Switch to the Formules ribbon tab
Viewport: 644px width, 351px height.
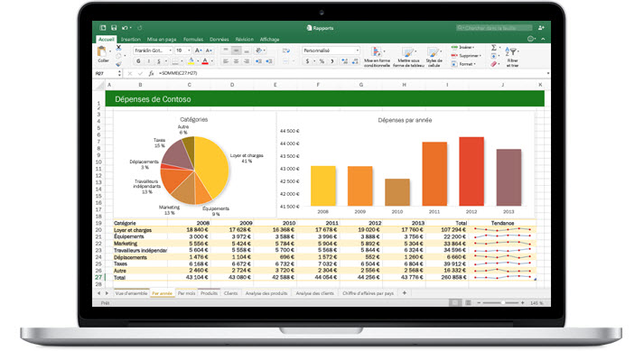pos(193,40)
